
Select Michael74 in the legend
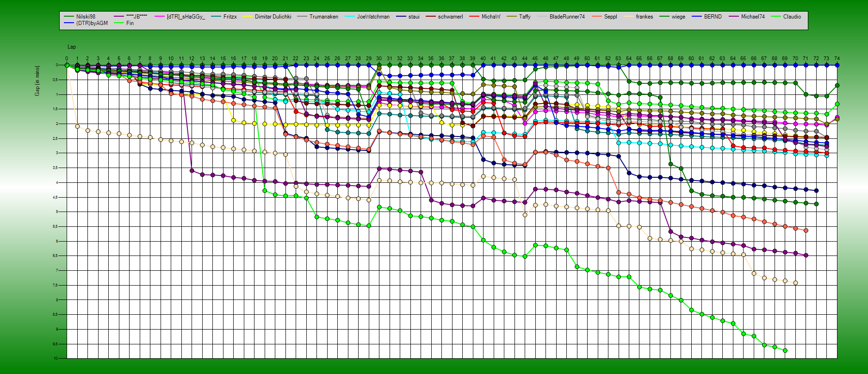753,17
